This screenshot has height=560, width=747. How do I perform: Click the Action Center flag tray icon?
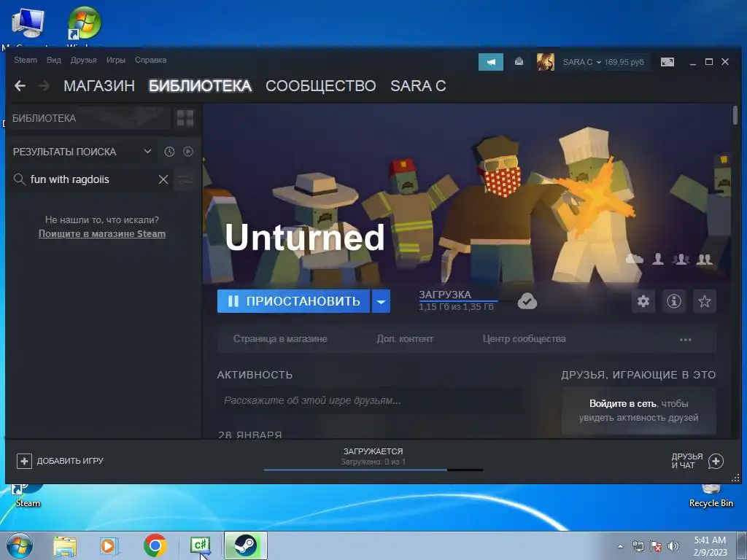tap(656, 546)
